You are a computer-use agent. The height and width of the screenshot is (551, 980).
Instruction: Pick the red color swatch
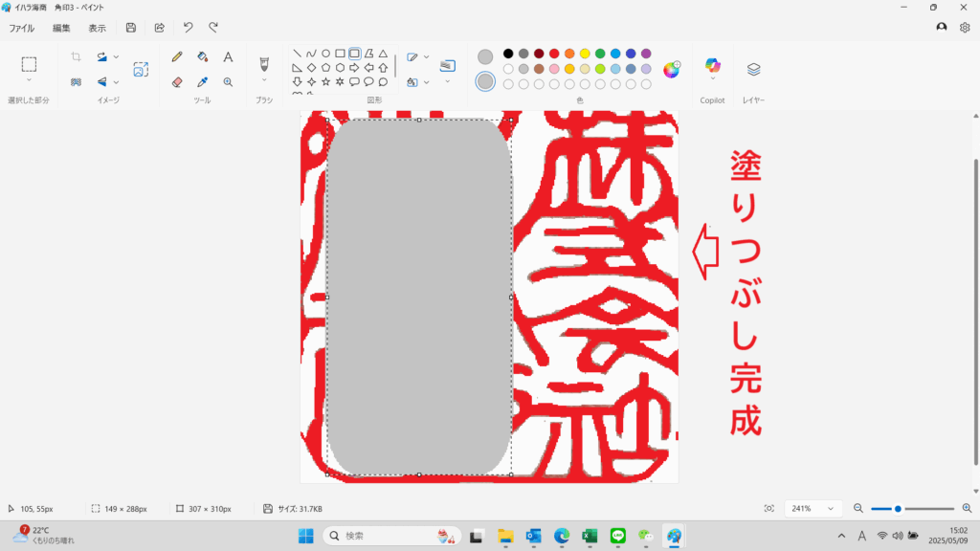tap(554, 54)
